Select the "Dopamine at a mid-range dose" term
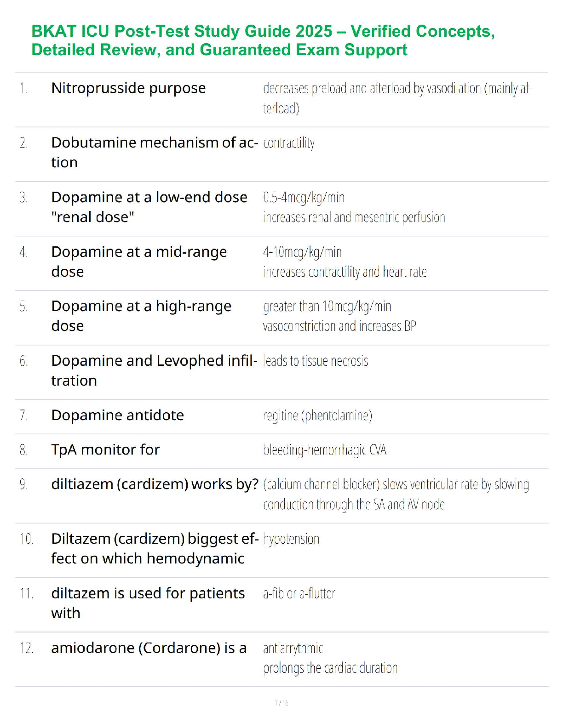The image size is (563, 728). pyautogui.click(x=139, y=261)
